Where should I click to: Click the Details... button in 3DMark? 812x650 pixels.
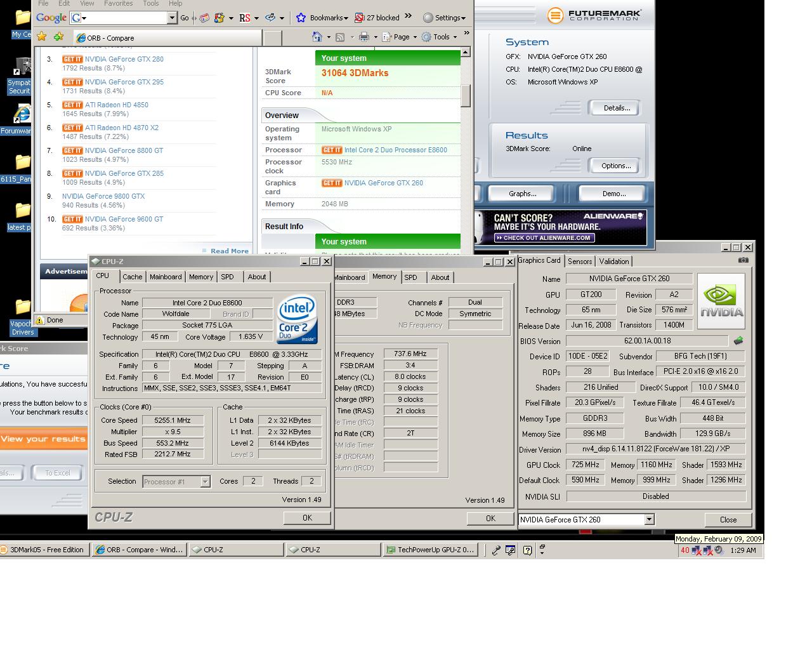point(614,108)
